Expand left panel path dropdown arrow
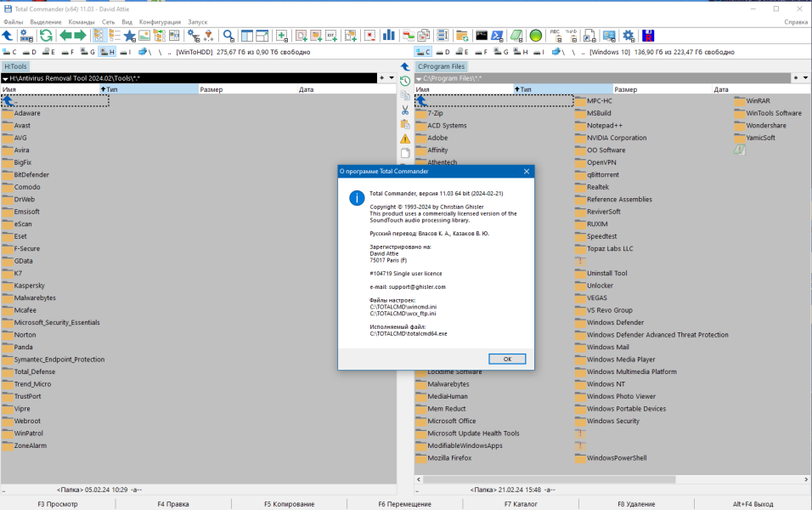 5,79
